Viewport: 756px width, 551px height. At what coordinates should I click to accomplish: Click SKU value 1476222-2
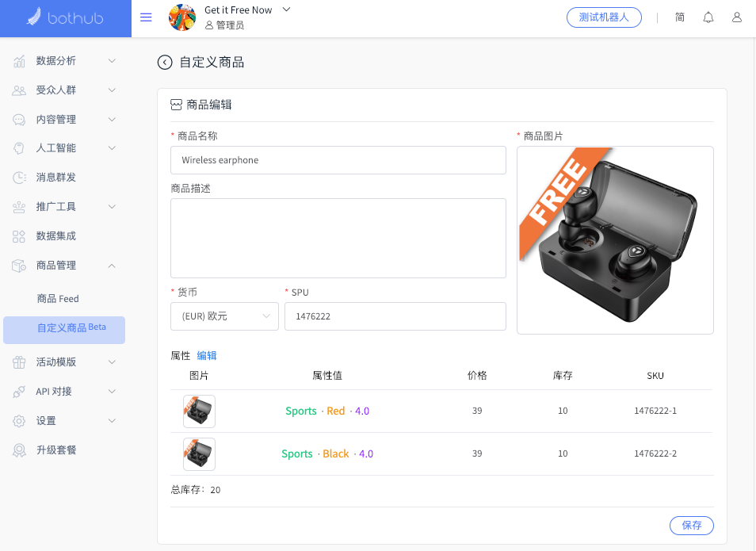(x=655, y=454)
